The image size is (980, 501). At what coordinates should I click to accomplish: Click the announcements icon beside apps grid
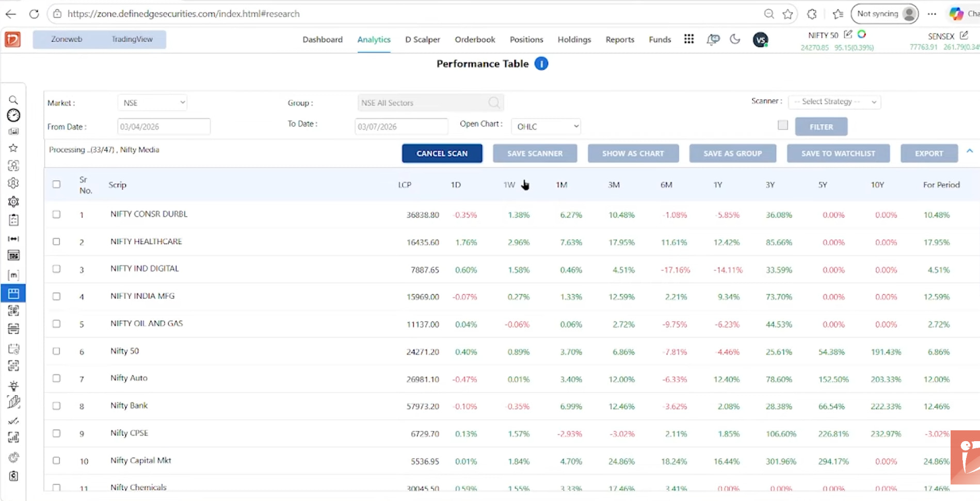713,39
